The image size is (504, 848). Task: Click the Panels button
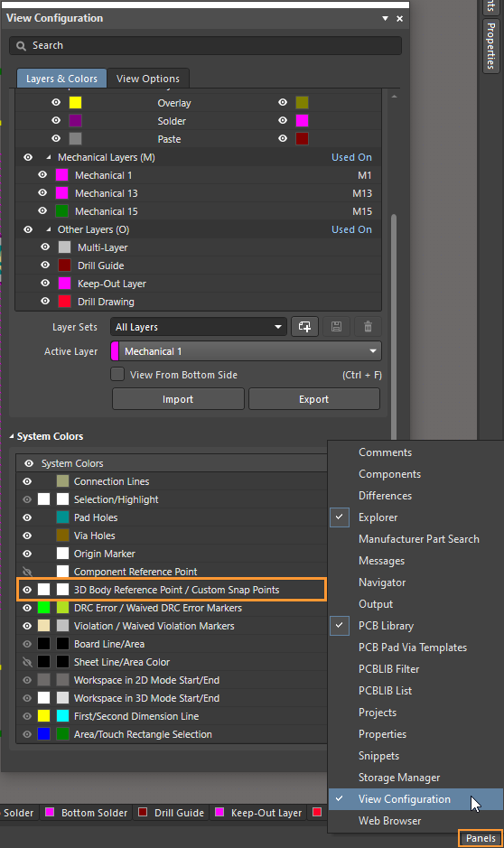(x=481, y=838)
